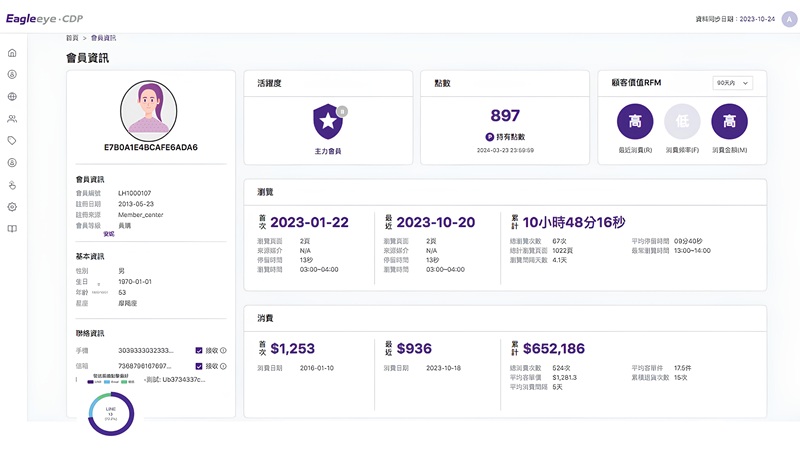
Task: Click 首頁 in the breadcrumb
Action: click(x=72, y=37)
